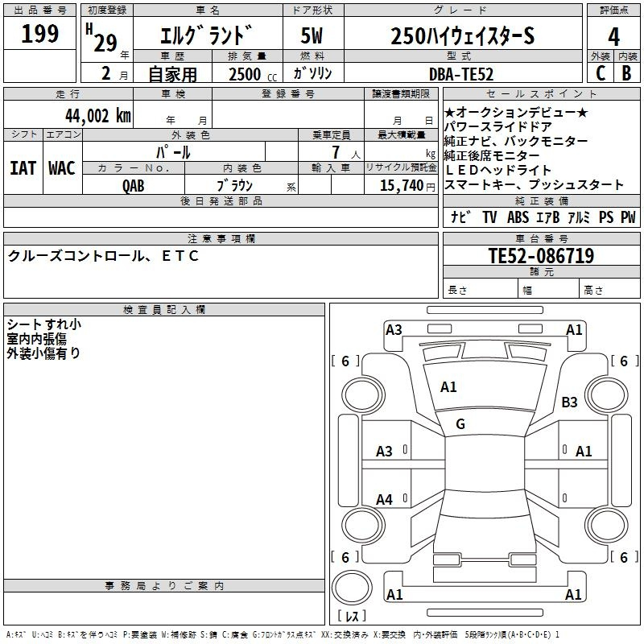The height and width of the screenshot is (644, 644).
Task: Select the exterior color パール
Action: point(173,152)
